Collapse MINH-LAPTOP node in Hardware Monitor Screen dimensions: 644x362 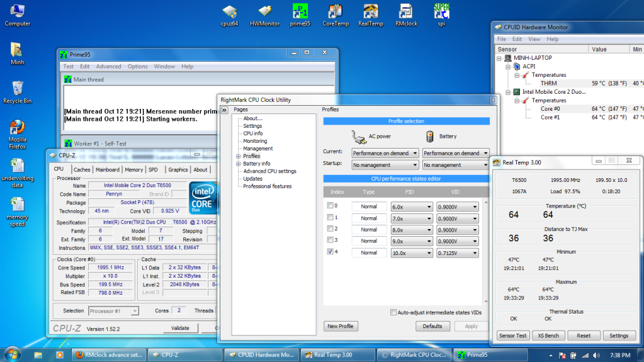click(499, 59)
